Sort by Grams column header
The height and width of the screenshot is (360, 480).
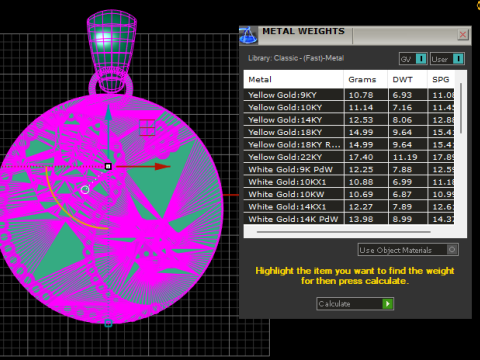coord(366,80)
